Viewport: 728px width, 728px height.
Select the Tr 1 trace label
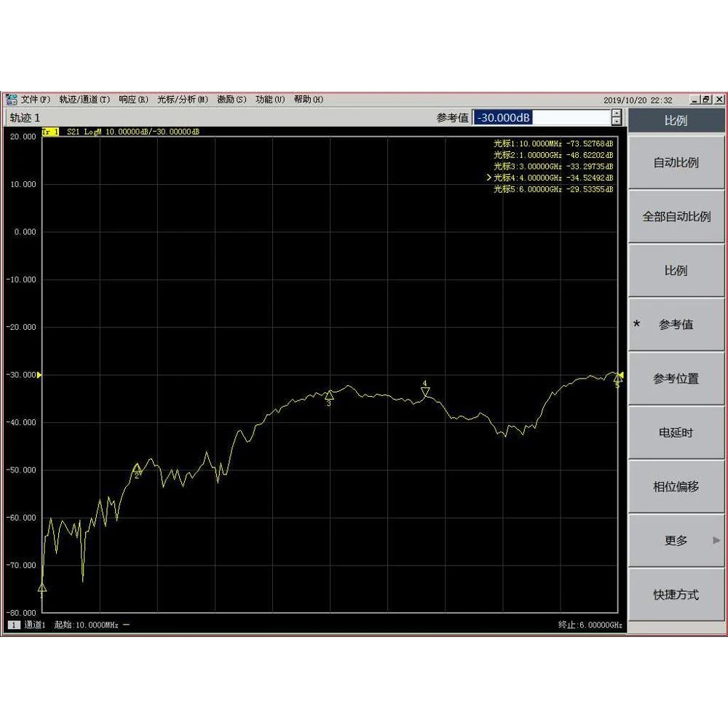point(51,132)
